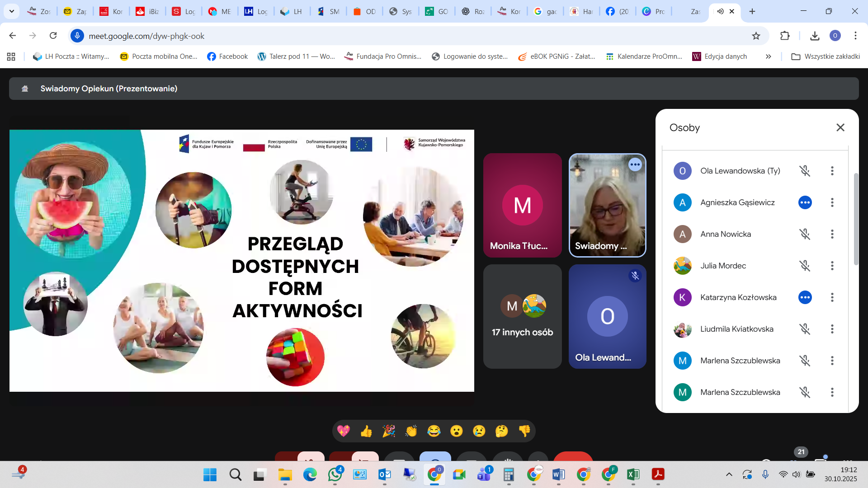Click the thumbs down reaction emoji
The width and height of the screenshot is (868, 488).
point(524,431)
